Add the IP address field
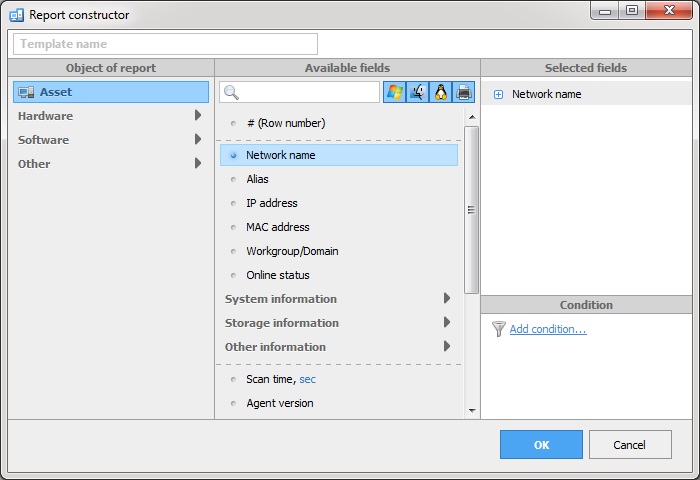The height and width of the screenshot is (480, 700). (339, 203)
